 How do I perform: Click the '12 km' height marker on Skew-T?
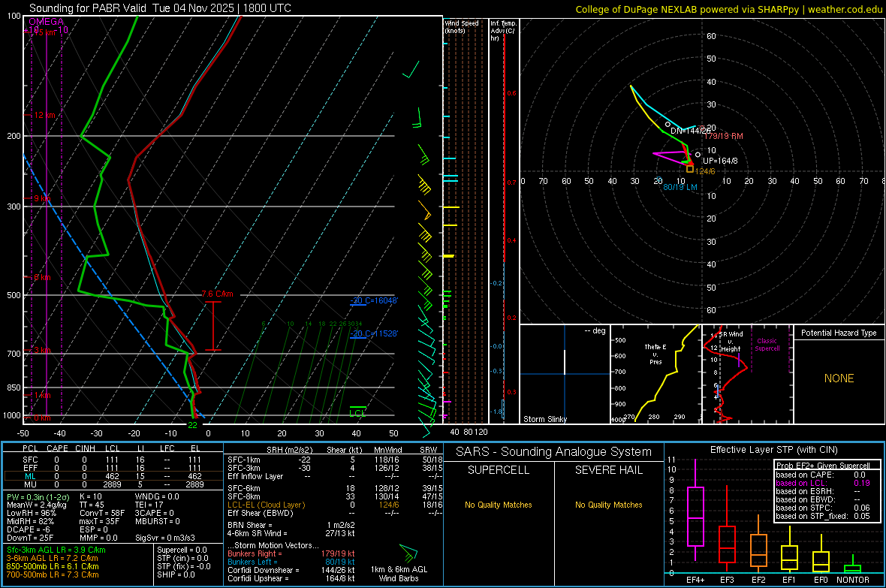[44, 115]
